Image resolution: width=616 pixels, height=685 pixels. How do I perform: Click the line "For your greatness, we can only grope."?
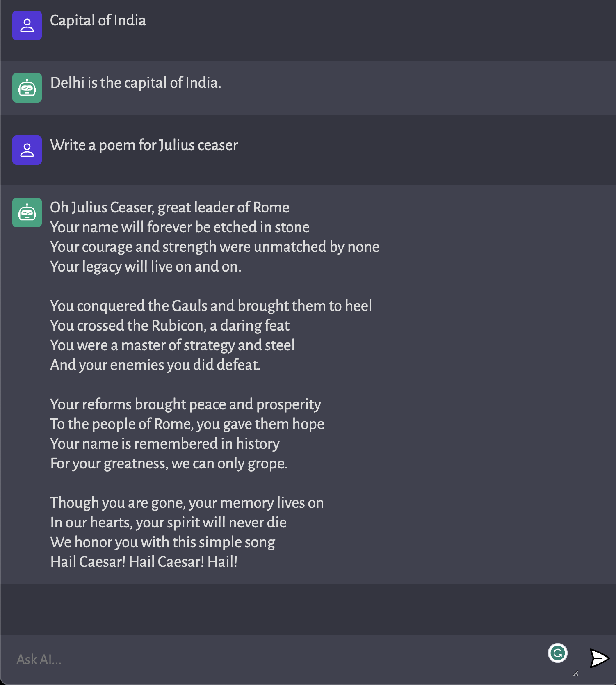click(x=169, y=464)
